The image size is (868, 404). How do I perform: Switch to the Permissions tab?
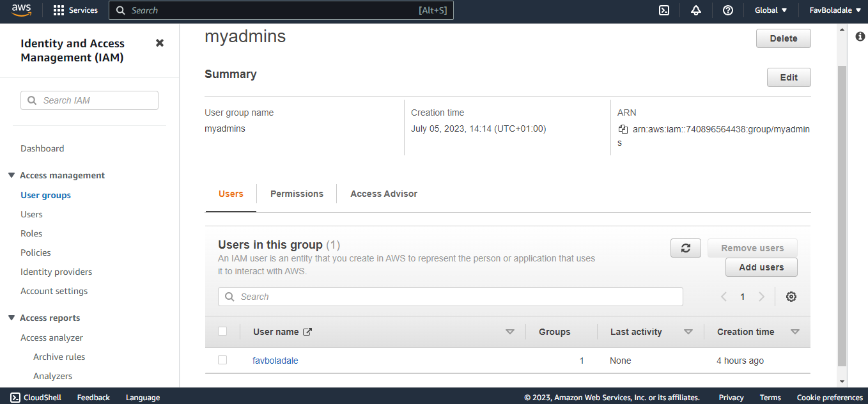coord(297,194)
